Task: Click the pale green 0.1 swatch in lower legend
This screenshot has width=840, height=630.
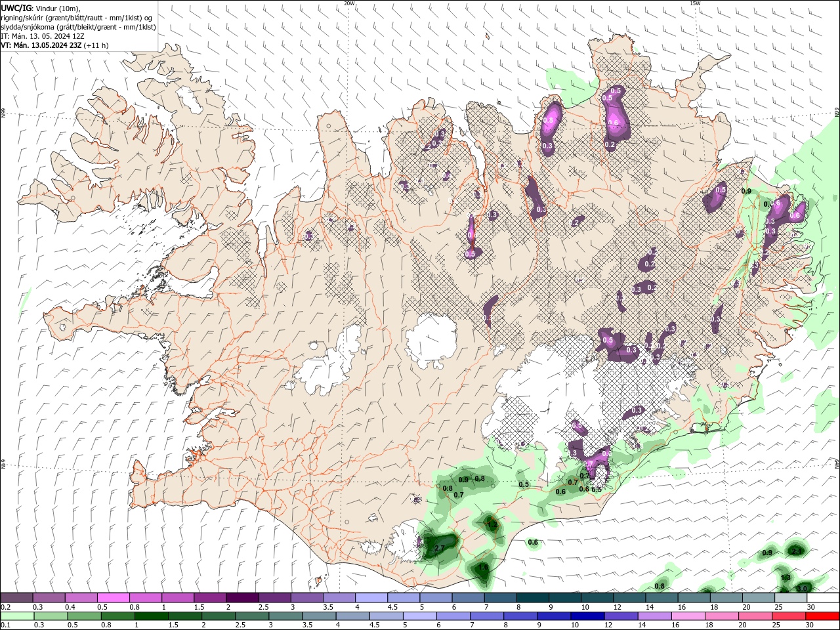Action: (x=16, y=616)
